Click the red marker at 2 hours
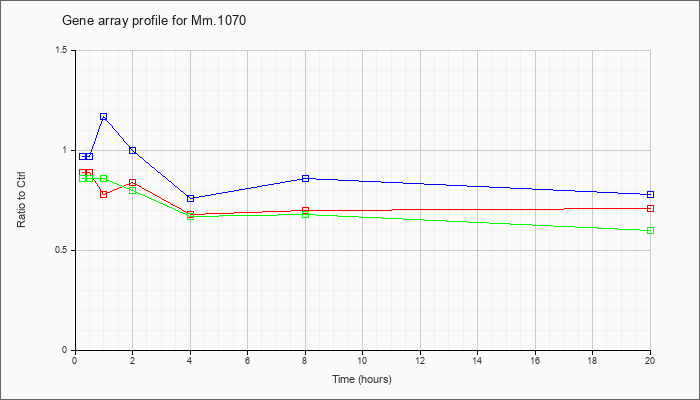 pyautogui.click(x=133, y=182)
